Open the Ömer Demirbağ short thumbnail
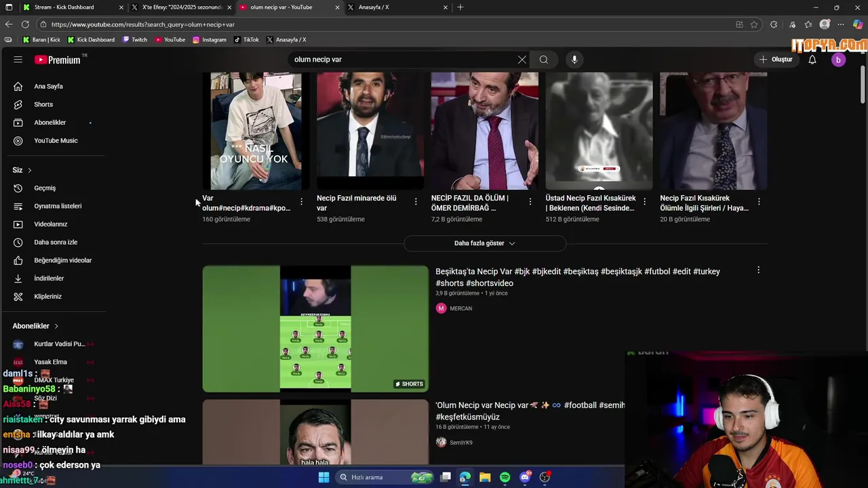This screenshot has height=488, width=868. click(485, 131)
